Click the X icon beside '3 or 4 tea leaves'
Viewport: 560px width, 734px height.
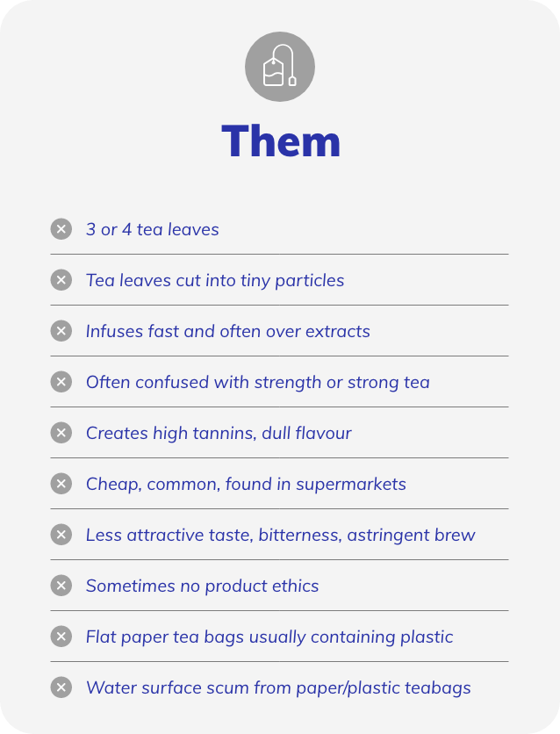(x=61, y=229)
